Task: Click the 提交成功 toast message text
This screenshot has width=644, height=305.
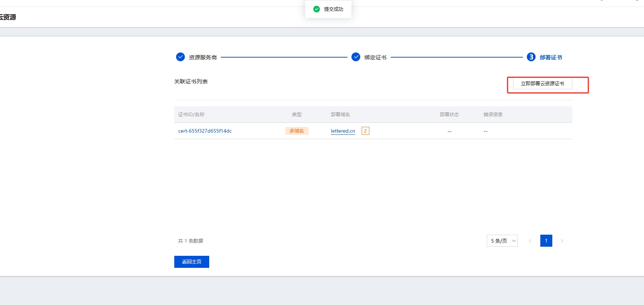Action: 334,9
